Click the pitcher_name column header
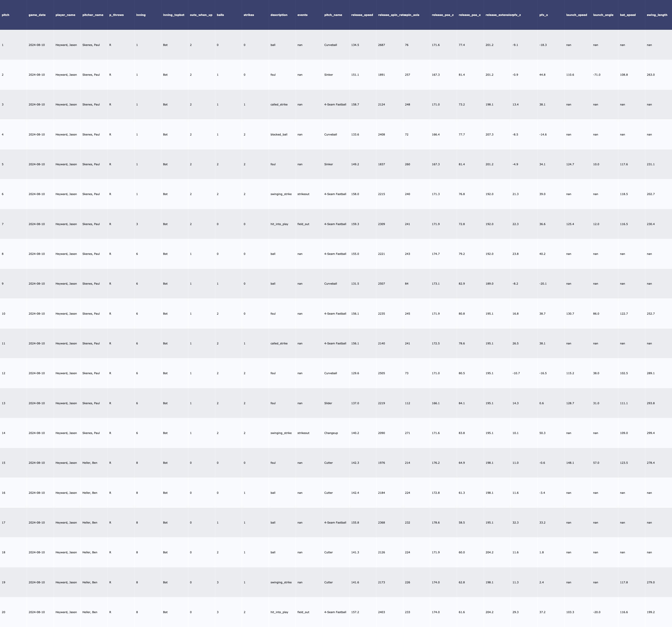672x627 pixels. pyautogui.click(x=93, y=15)
